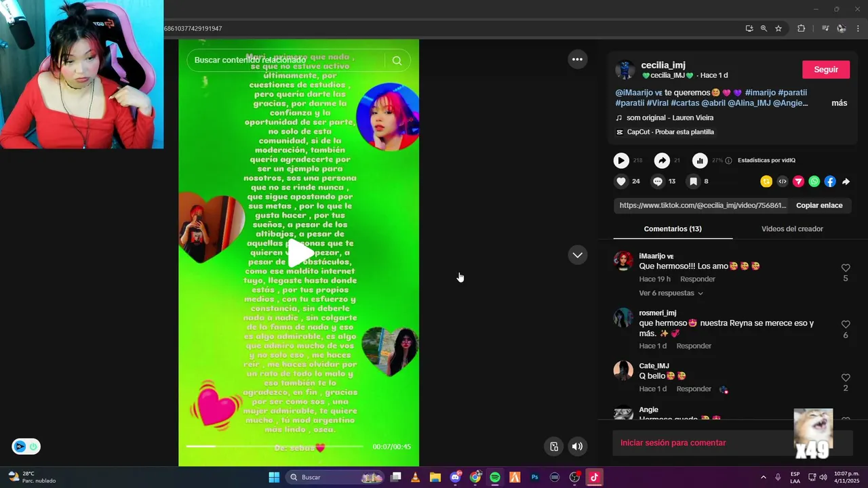Try the CapCut template link
868x488 pixels.
(x=665, y=132)
